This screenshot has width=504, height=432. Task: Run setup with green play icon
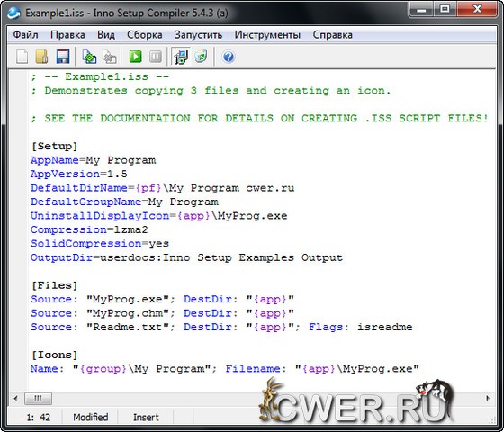point(135,57)
